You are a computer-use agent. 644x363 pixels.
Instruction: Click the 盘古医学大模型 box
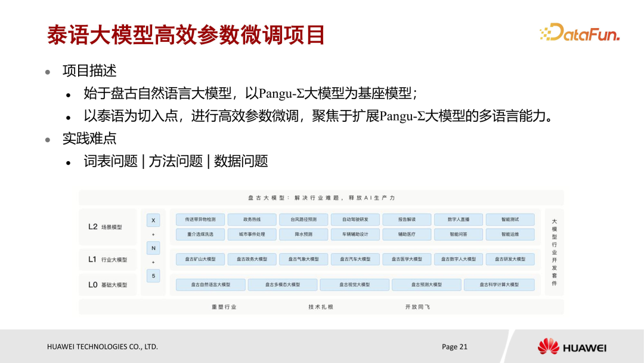click(407, 259)
